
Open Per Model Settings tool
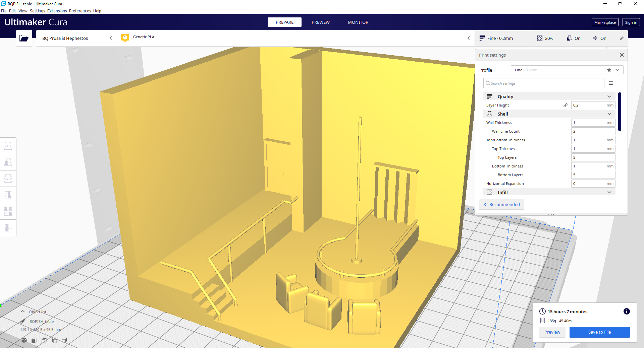coord(8,211)
